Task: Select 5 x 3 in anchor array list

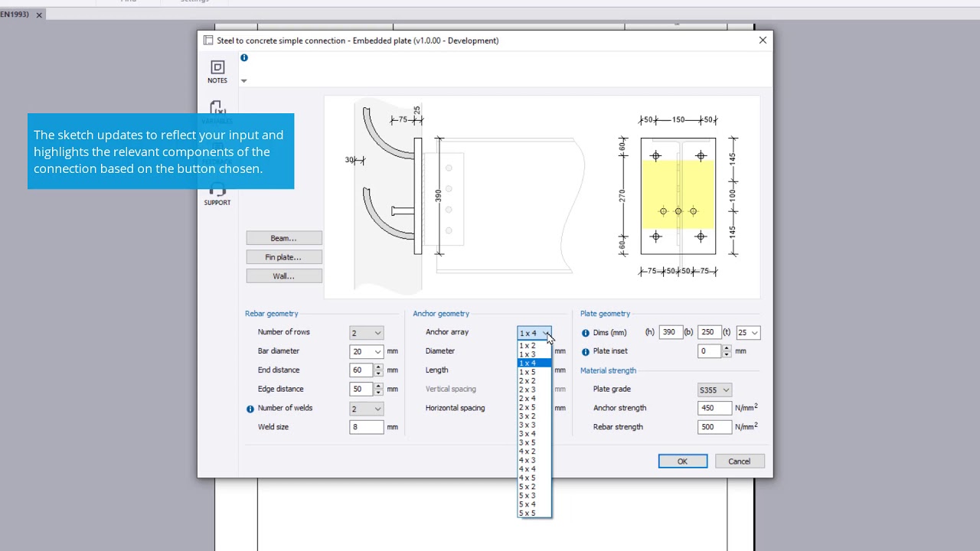Action: click(x=534, y=495)
